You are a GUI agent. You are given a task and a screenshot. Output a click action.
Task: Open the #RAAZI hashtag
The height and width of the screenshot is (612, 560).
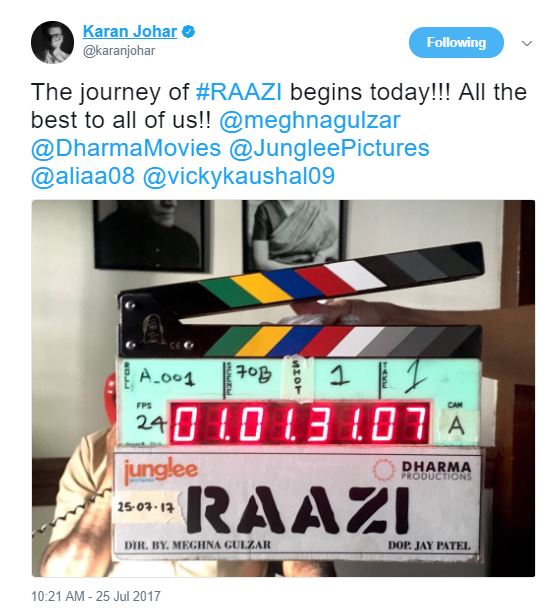click(238, 92)
